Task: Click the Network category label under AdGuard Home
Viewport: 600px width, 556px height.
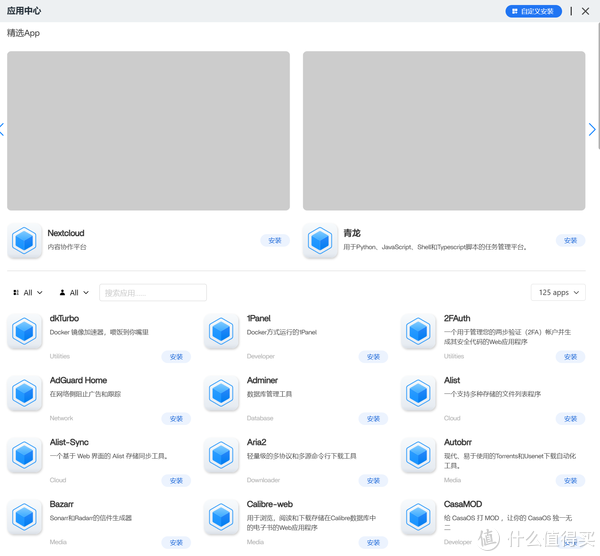Action: 61,418
